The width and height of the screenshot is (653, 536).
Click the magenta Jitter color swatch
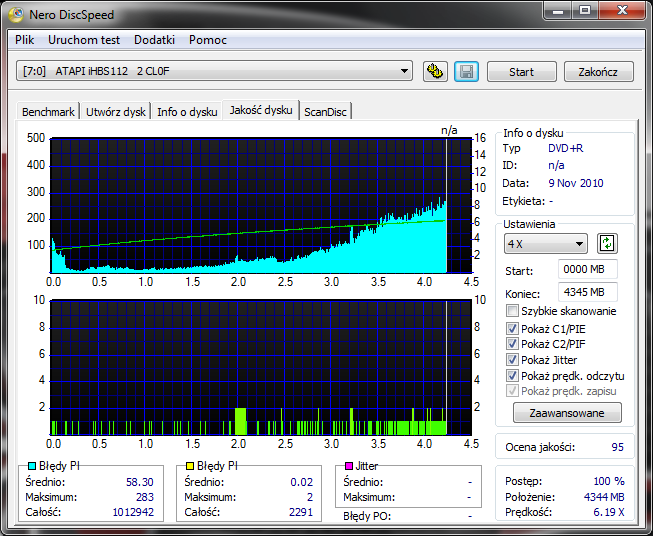tap(349, 466)
